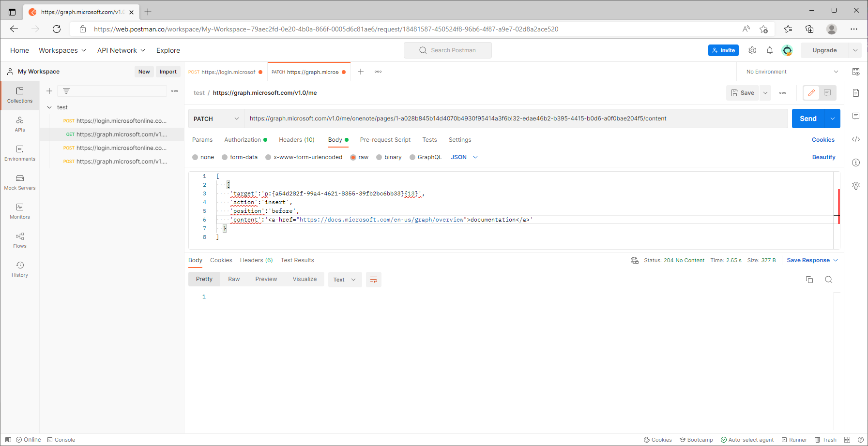Toggle line wrap in the response viewer

click(374, 280)
